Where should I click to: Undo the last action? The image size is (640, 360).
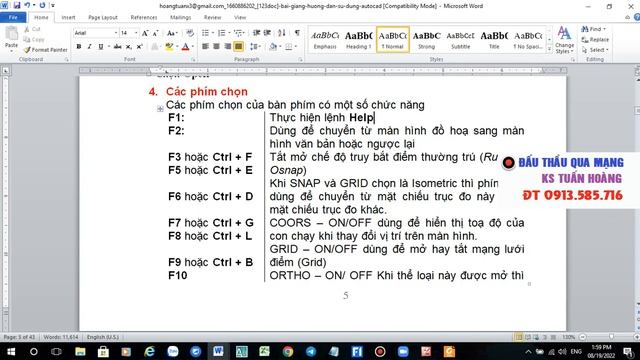pyautogui.click(x=27, y=5)
